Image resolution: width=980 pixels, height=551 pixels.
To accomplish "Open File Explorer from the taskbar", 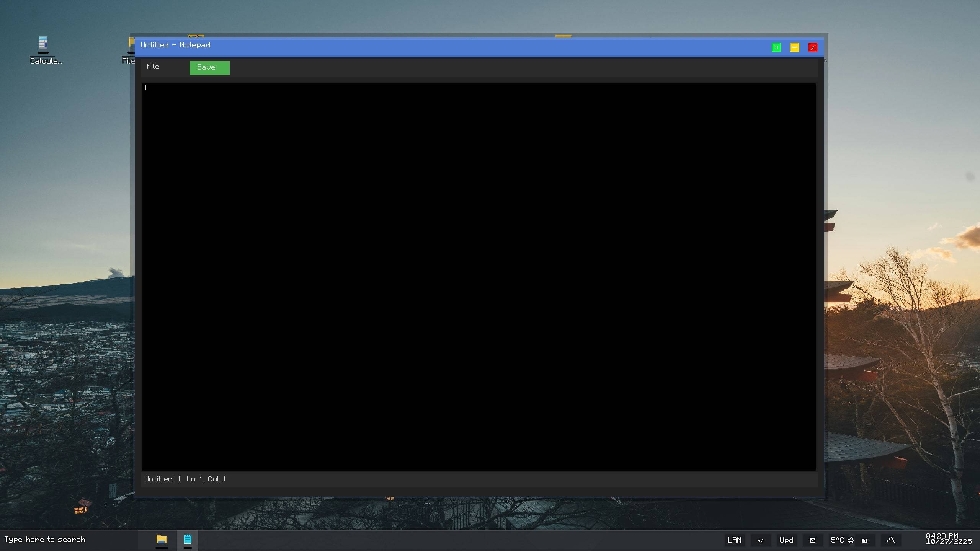I will [x=162, y=540].
